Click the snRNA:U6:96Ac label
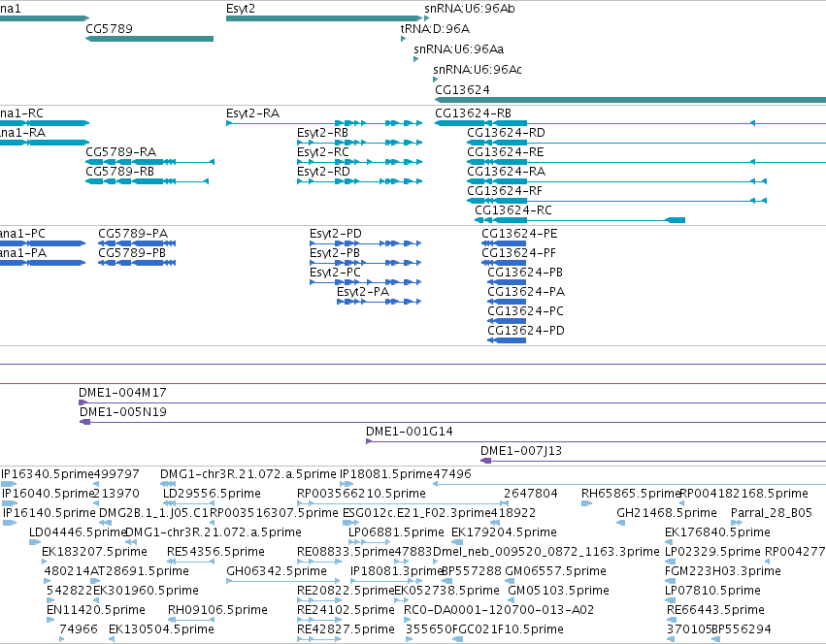This screenshot has width=826, height=644. [478, 70]
